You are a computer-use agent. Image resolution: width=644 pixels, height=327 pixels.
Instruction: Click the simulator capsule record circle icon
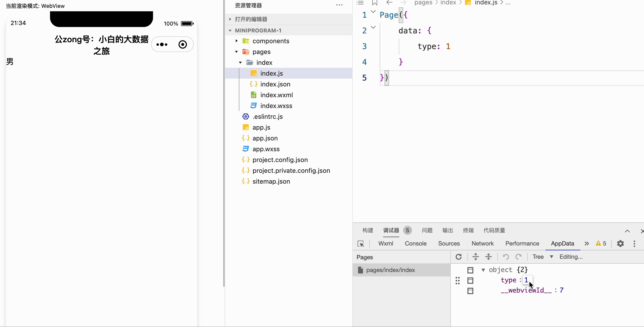182,44
